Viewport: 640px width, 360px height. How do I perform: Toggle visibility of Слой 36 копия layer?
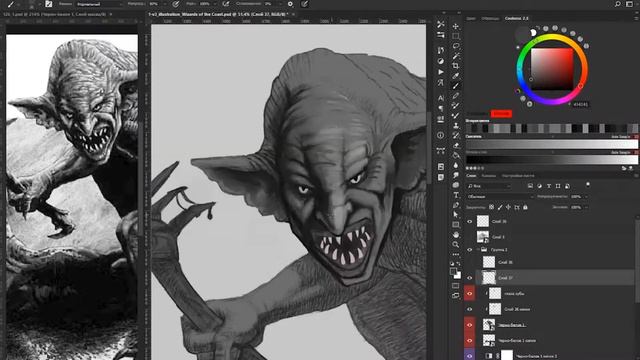click(469, 309)
